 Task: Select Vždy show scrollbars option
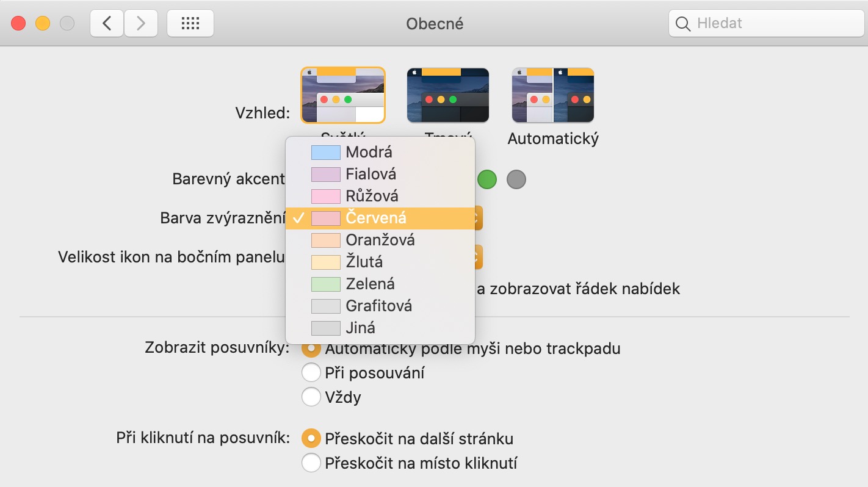(311, 397)
